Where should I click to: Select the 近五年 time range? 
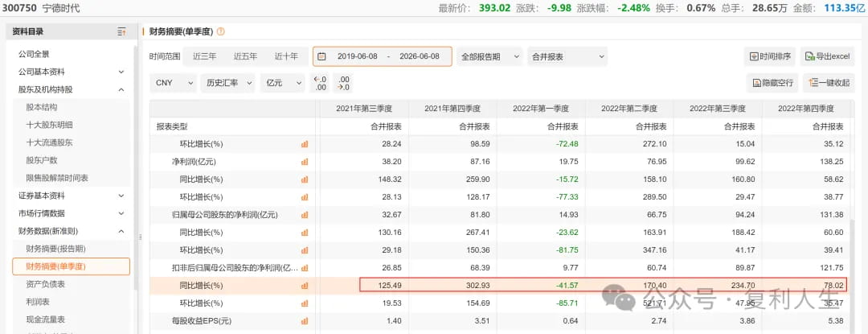pyautogui.click(x=245, y=56)
